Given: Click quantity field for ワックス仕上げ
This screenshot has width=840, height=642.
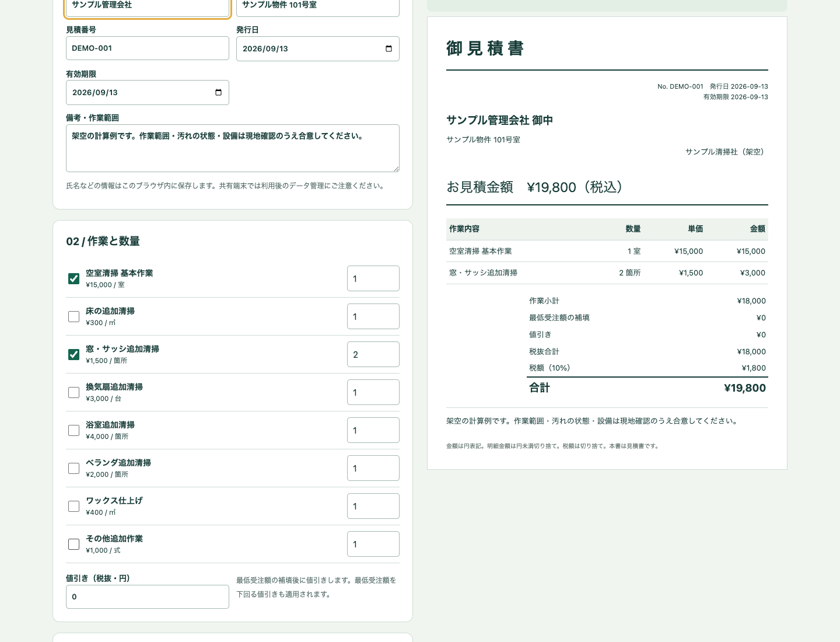Looking at the screenshot, I should 373,506.
